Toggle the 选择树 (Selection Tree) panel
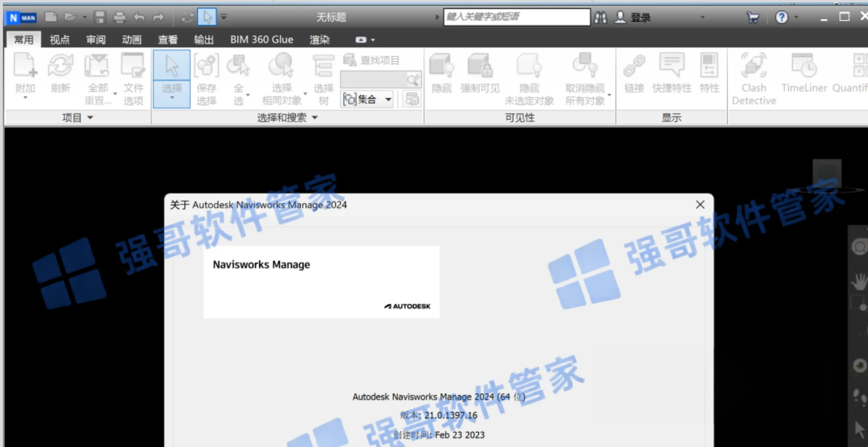Image resolution: width=868 pixels, height=447 pixels. point(323,79)
